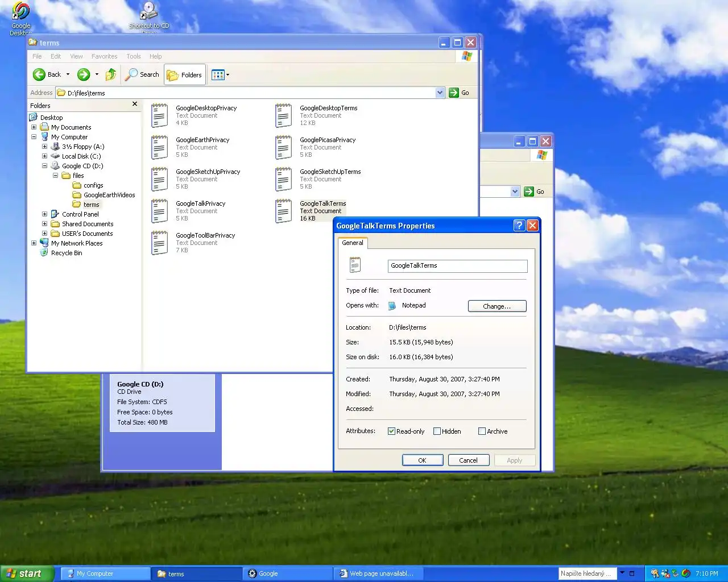
Task: Select Control Panel in folder tree
Action: (x=80, y=214)
